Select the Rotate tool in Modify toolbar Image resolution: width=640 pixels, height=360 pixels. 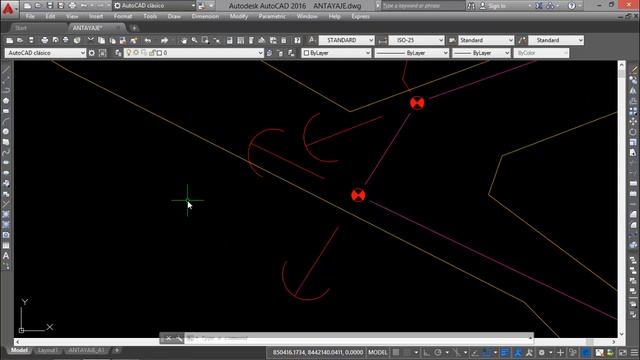pyautogui.click(x=633, y=131)
